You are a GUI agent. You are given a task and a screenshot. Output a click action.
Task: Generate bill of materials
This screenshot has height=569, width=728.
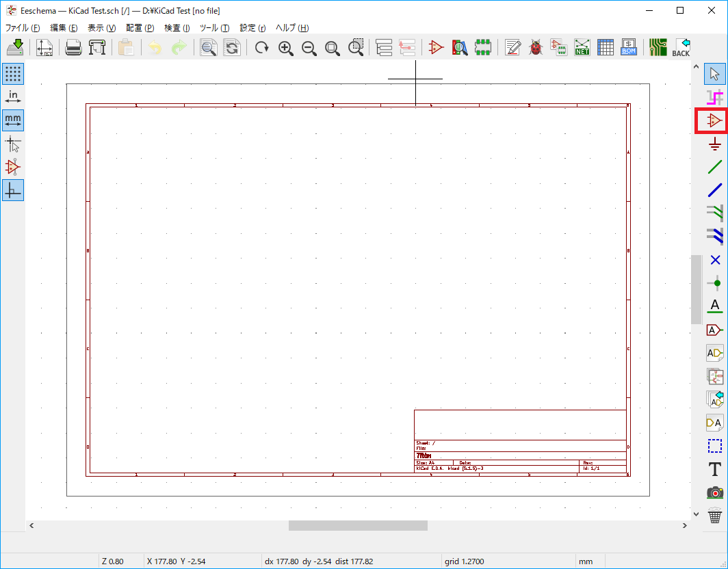pos(629,47)
